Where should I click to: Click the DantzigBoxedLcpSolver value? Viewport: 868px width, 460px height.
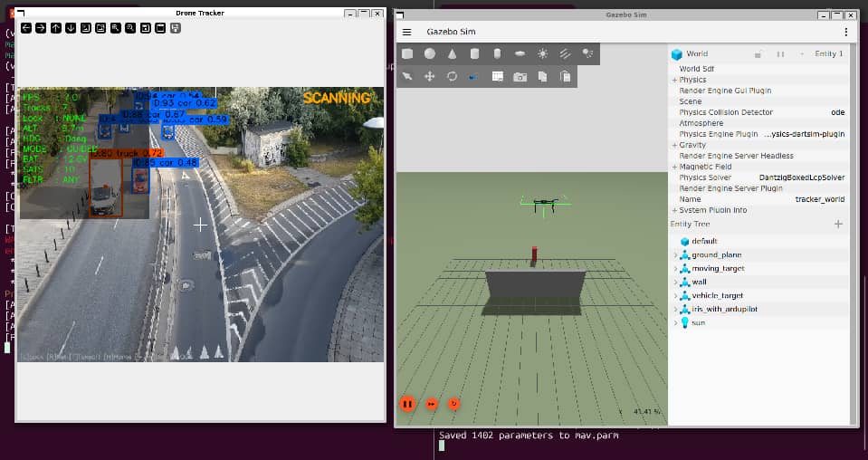tap(802, 177)
